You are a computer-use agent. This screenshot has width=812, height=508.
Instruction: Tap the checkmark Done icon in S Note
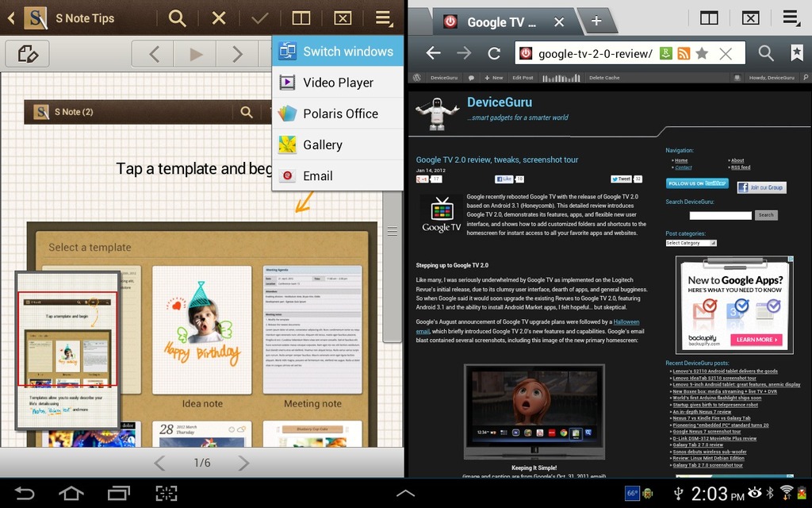259,19
